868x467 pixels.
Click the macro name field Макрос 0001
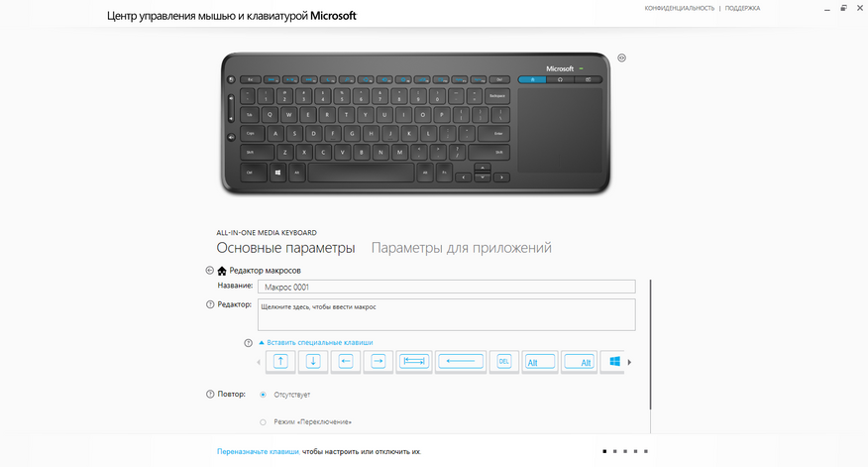click(446, 287)
